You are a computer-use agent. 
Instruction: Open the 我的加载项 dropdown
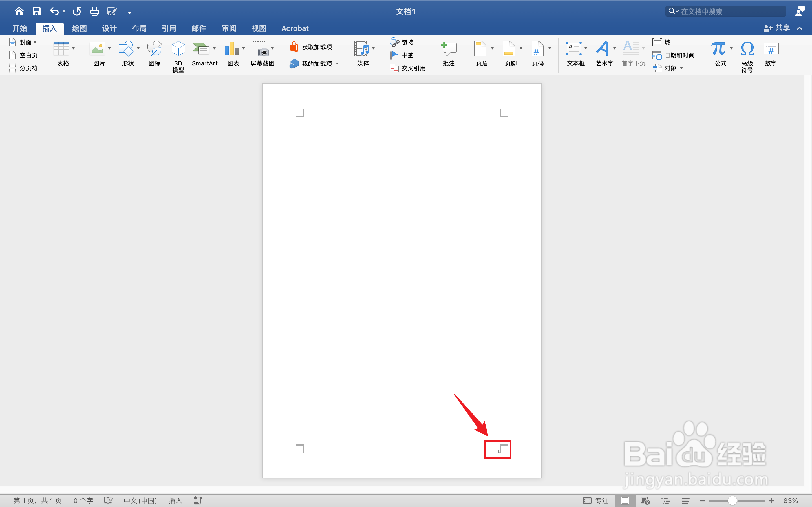pos(337,64)
